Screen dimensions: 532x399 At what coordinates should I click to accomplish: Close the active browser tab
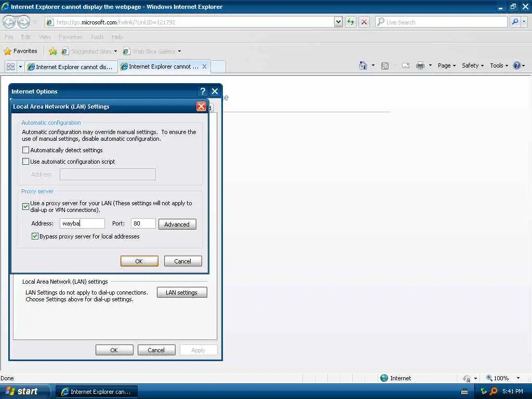pos(204,66)
